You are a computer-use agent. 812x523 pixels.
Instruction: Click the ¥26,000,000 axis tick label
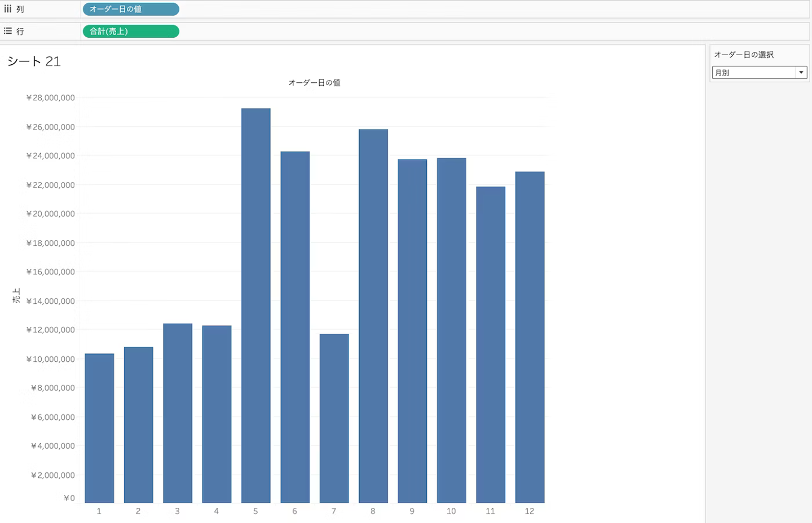[x=50, y=127]
